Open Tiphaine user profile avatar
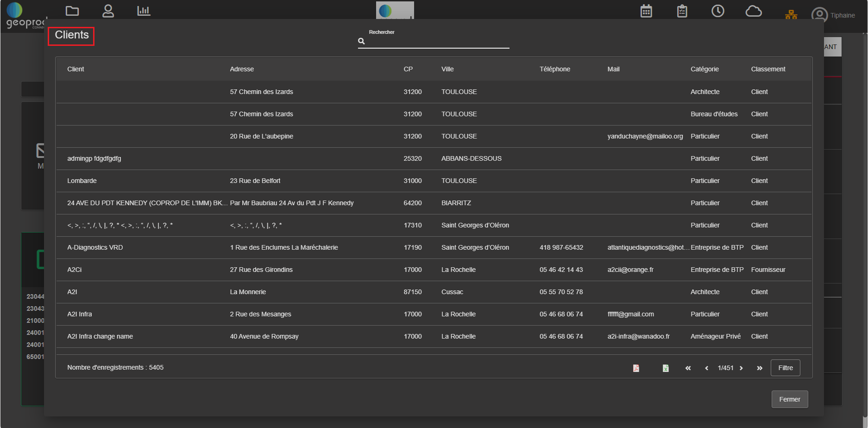The height and width of the screenshot is (428, 868). pos(819,15)
